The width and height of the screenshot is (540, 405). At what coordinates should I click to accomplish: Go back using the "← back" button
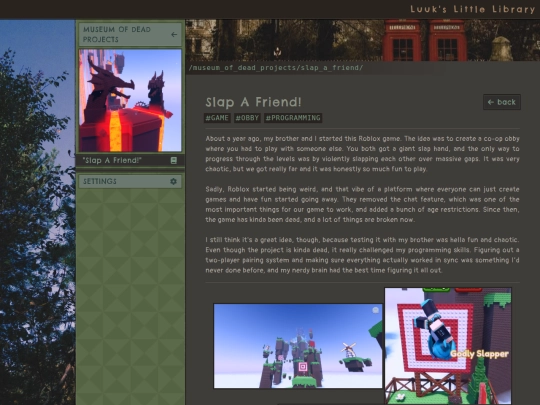502,102
